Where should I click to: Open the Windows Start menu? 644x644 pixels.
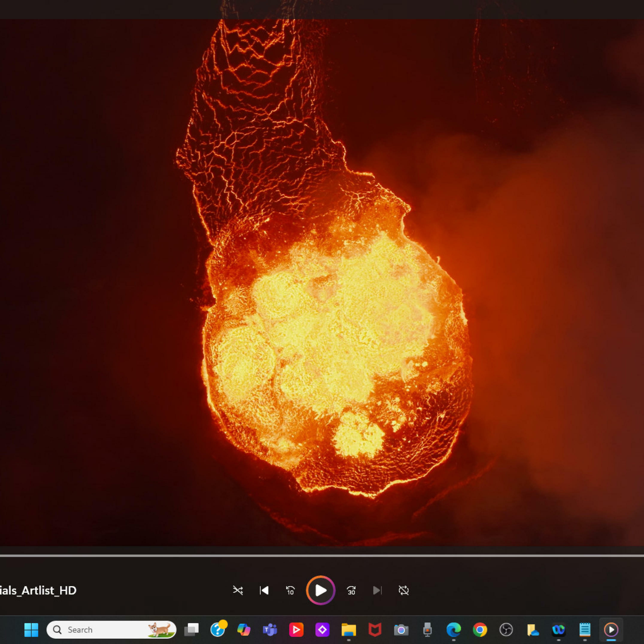[x=31, y=630]
